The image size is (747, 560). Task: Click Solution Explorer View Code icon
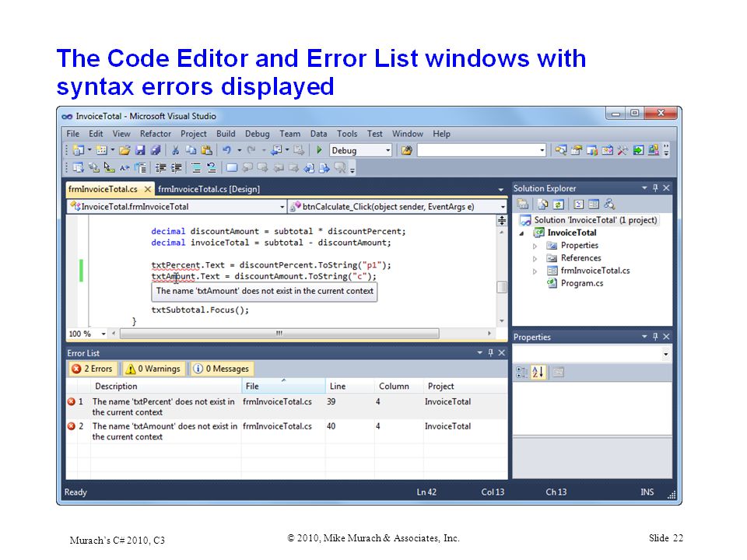pyautogui.click(x=578, y=205)
